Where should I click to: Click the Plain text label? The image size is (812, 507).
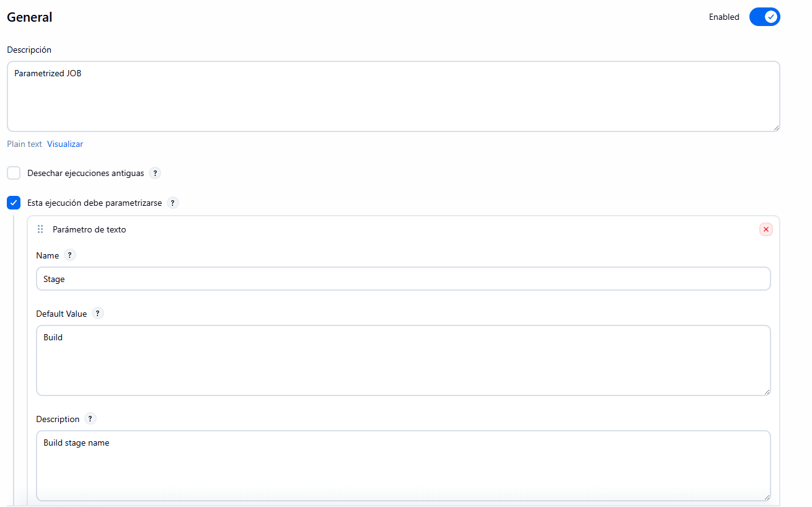click(x=24, y=144)
